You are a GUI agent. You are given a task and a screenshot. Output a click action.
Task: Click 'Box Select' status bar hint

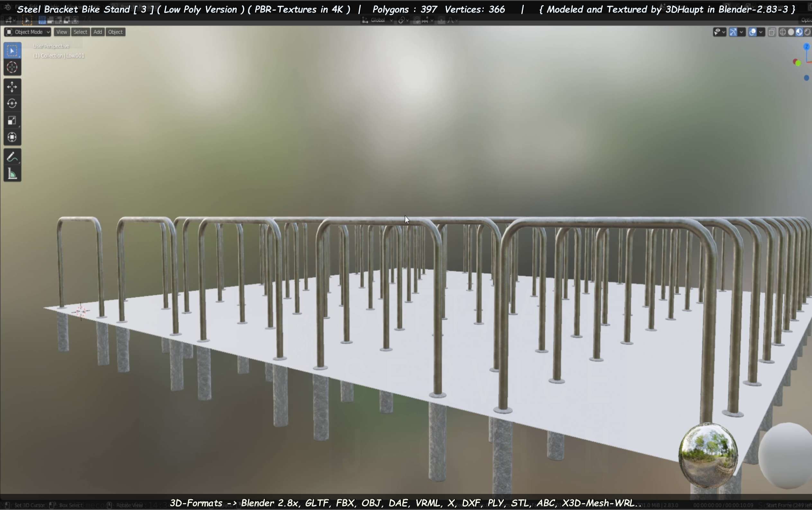71,505
